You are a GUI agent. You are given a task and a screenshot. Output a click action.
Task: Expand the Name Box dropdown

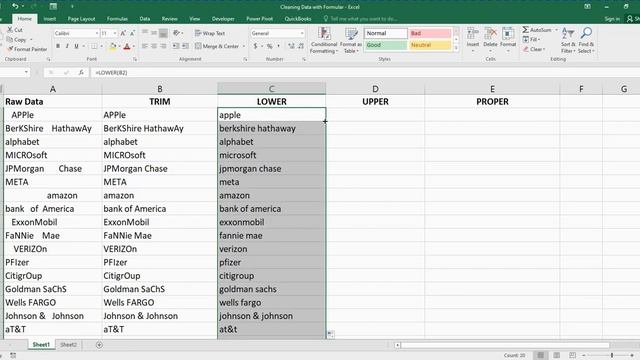click(x=26, y=72)
